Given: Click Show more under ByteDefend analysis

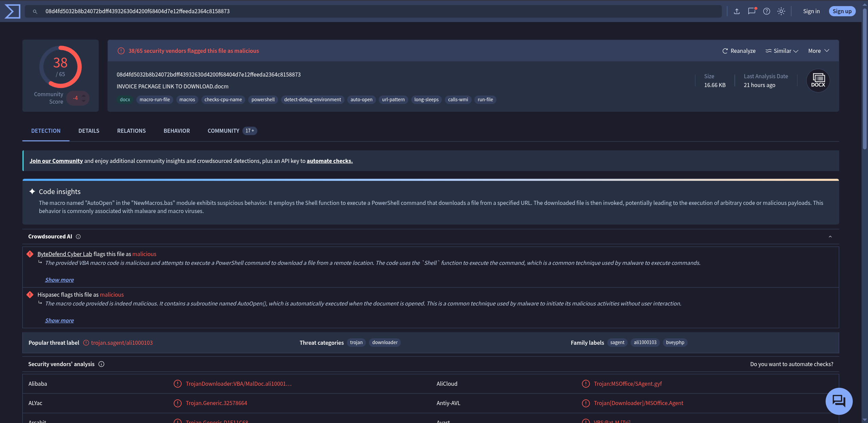Looking at the screenshot, I should coord(59,280).
